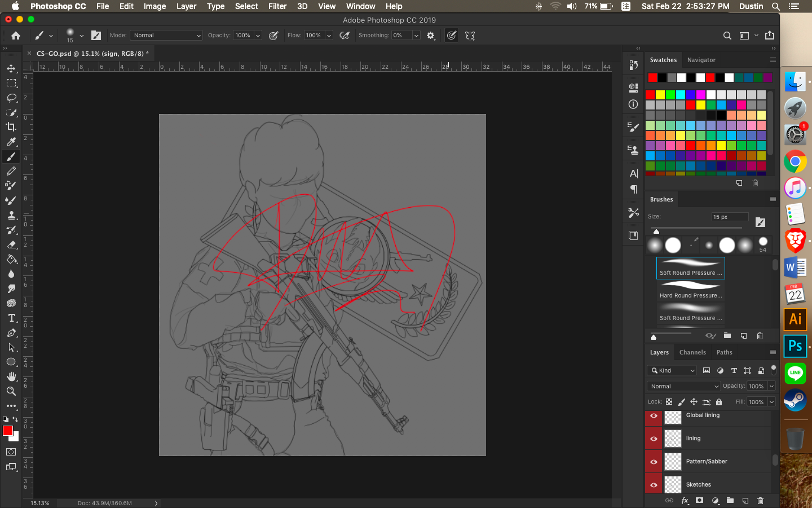Image resolution: width=812 pixels, height=508 pixels.
Task: Hide the Pattern/Sabber layer
Action: coord(654,462)
